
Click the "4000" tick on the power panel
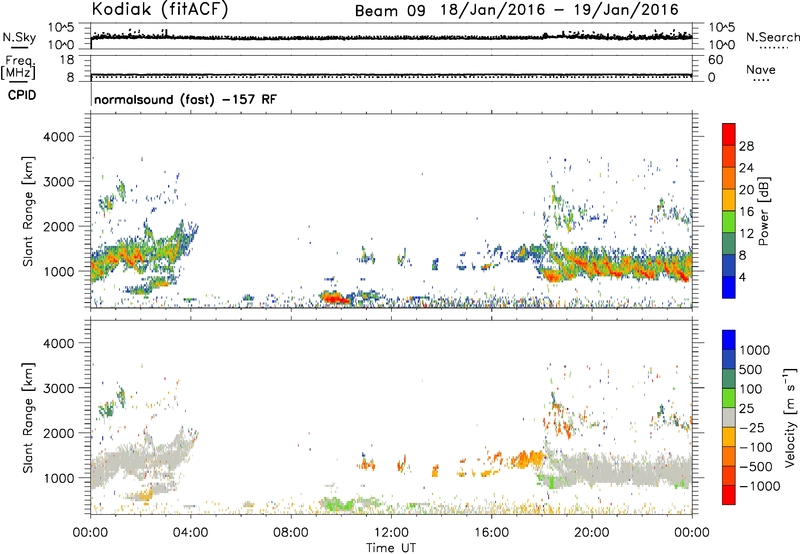click(x=58, y=137)
